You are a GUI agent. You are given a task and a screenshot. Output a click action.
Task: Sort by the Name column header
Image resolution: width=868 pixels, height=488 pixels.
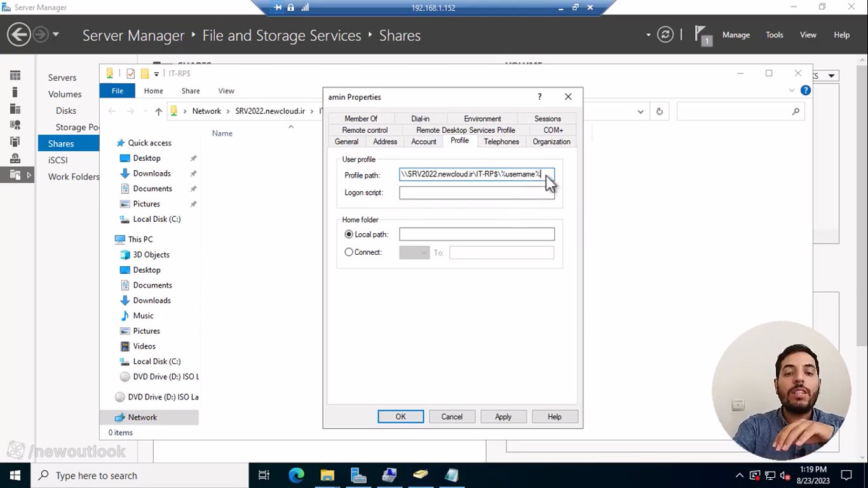[222, 133]
